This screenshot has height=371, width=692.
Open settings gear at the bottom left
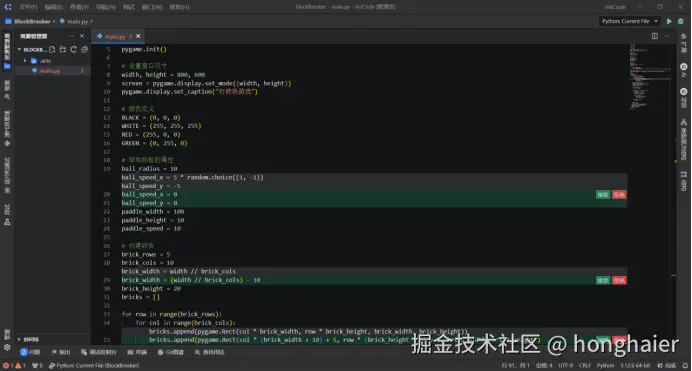point(7,347)
